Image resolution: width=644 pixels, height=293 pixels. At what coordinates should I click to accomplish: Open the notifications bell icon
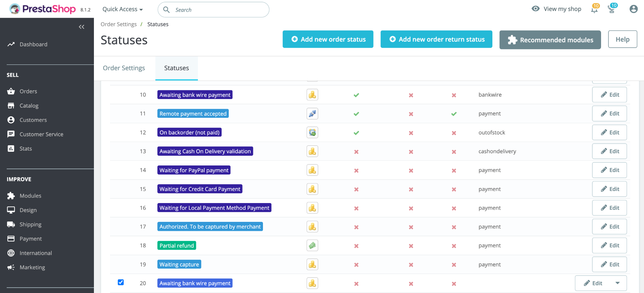click(x=594, y=9)
